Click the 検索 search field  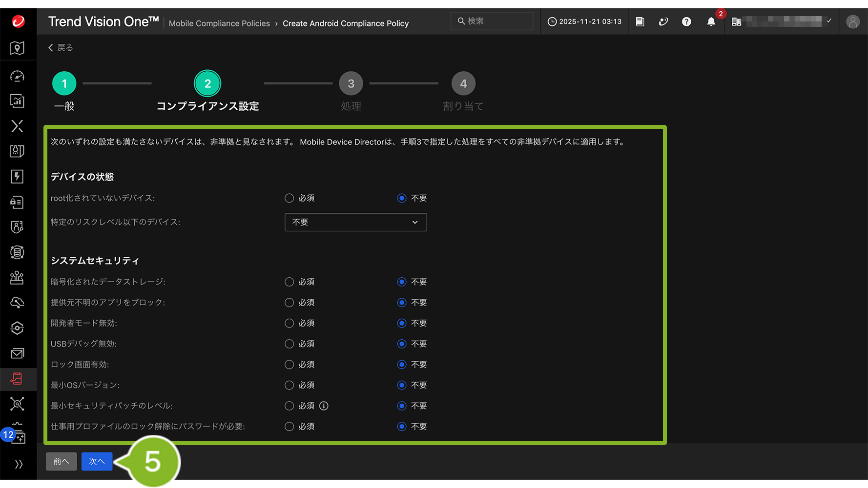[x=493, y=21]
